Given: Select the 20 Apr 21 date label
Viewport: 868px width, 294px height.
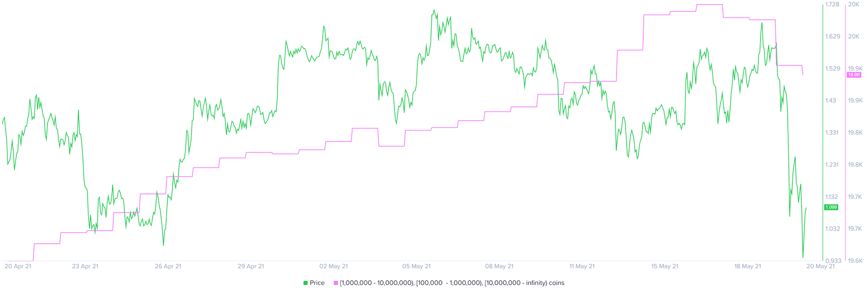Looking at the screenshot, I should 18,266.
